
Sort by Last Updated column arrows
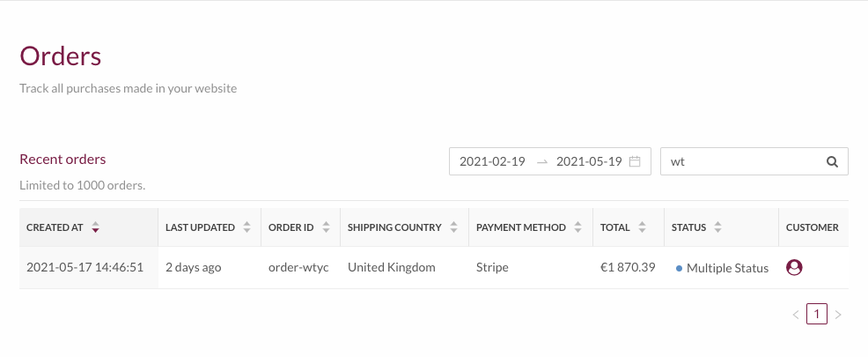coord(246,227)
